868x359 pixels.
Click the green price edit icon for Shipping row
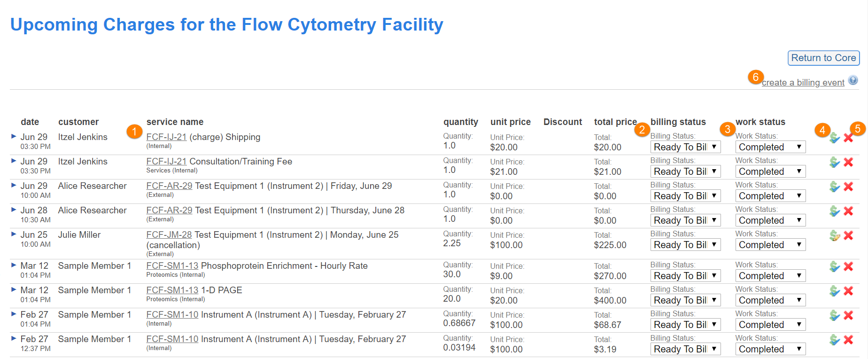[834, 138]
